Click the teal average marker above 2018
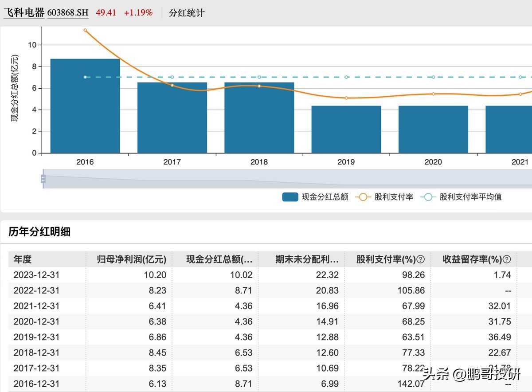Screen dimensions: 532x392 coord(259,77)
